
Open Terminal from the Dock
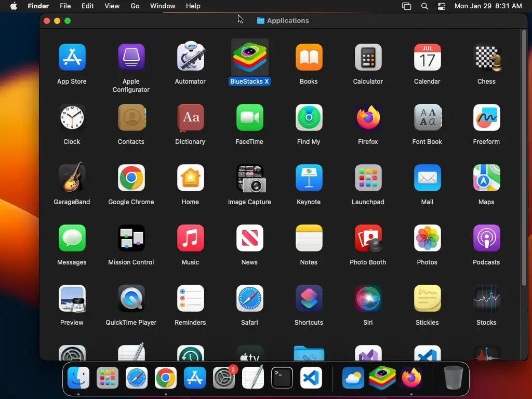282,378
